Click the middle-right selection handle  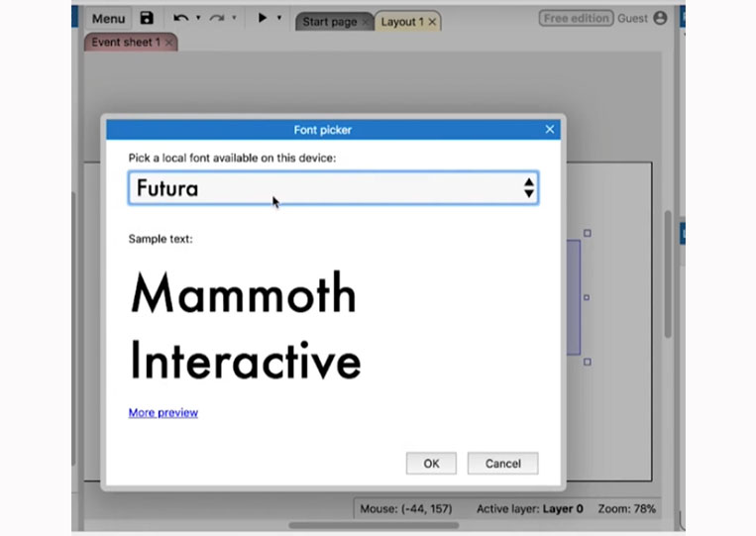[587, 297]
